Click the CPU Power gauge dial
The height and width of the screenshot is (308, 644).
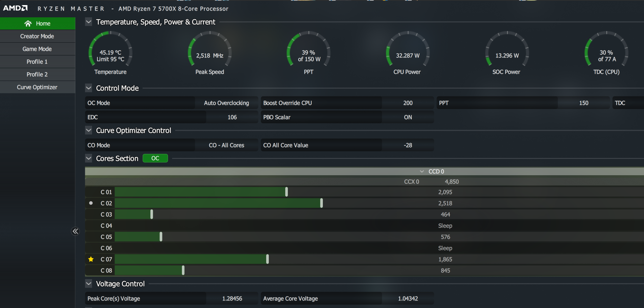tap(408, 49)
